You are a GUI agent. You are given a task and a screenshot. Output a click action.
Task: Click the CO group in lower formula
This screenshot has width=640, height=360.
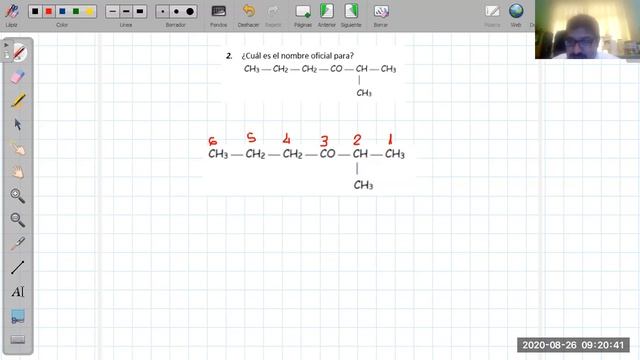pyautogui.click(x=327, y=154)
